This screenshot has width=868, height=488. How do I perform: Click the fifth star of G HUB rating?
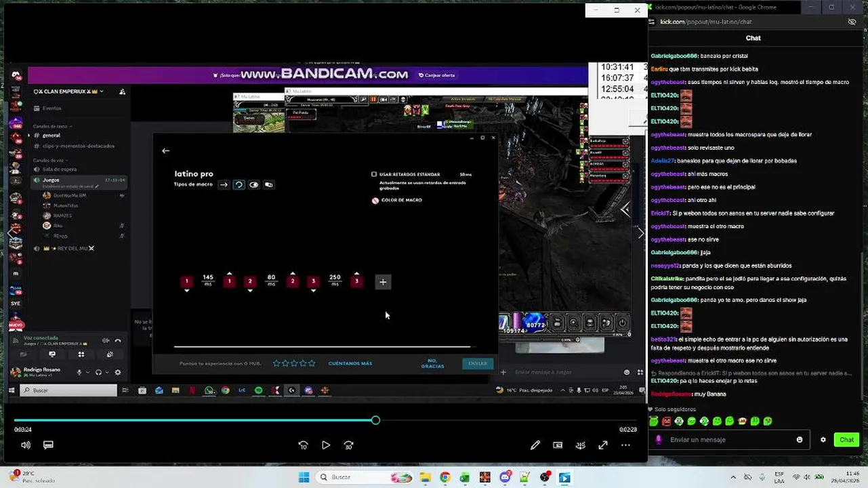[x=312, y=363]
